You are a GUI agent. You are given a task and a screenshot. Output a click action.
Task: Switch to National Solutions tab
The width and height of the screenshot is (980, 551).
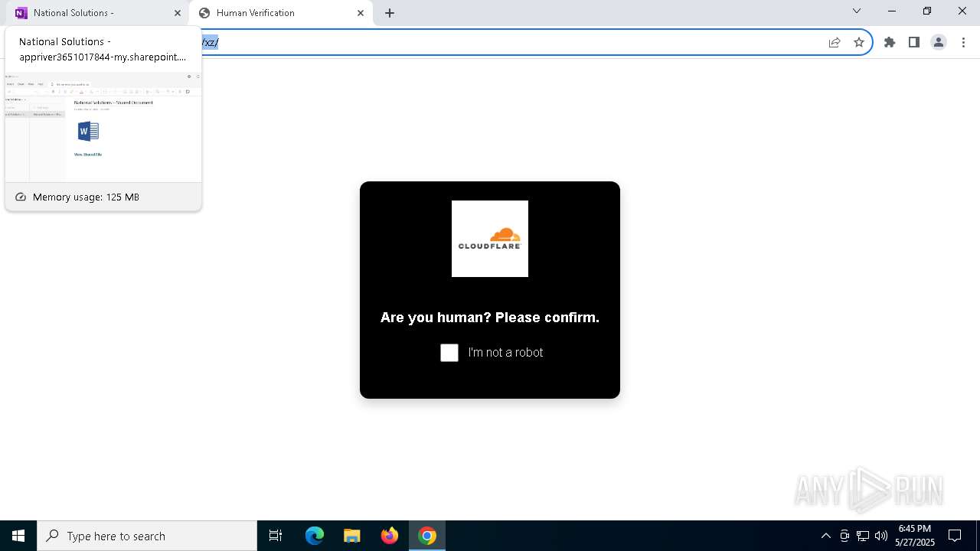tap(96, 13)
